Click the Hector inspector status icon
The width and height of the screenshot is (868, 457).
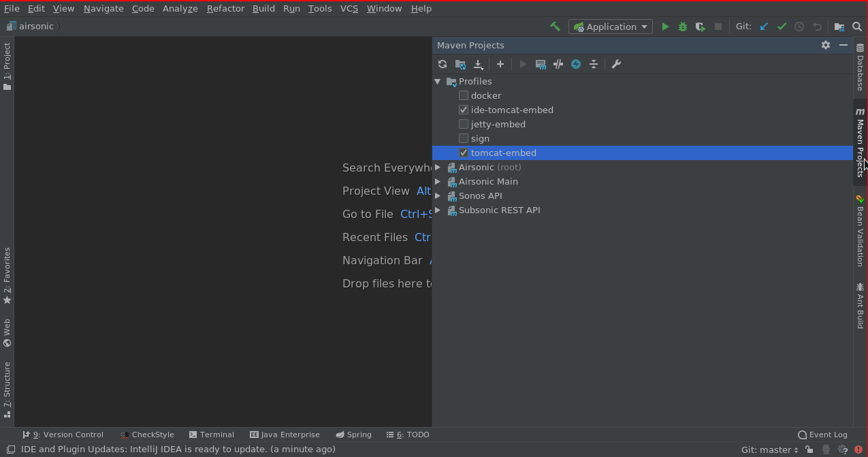click(x=826, y=450)
